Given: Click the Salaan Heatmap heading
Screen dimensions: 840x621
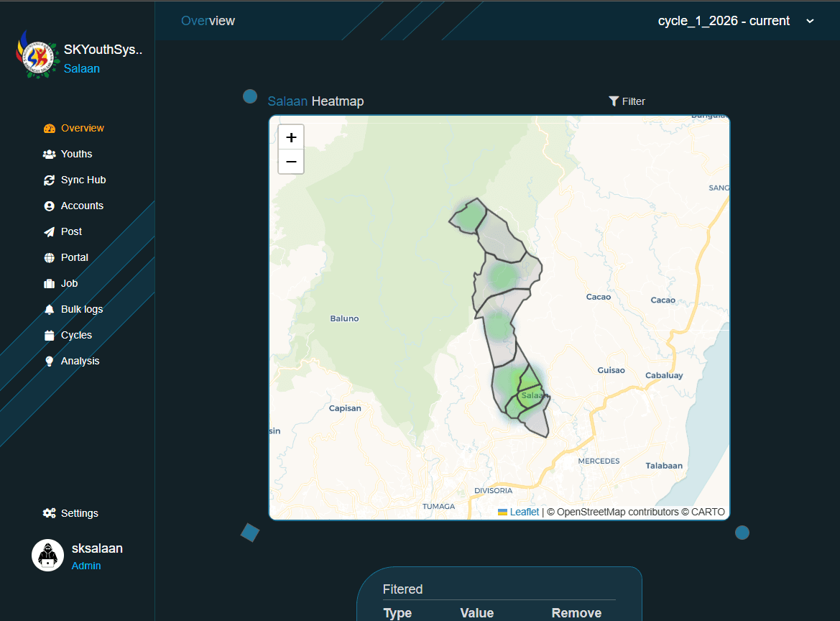Looking at the screenshot, I should pyautogui.click(x=315, y=101).
